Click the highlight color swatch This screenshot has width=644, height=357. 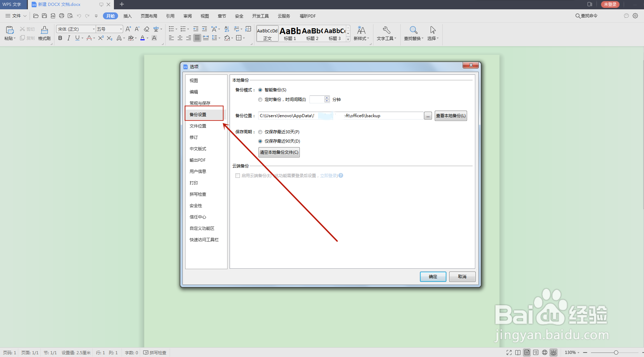[130, 38]
